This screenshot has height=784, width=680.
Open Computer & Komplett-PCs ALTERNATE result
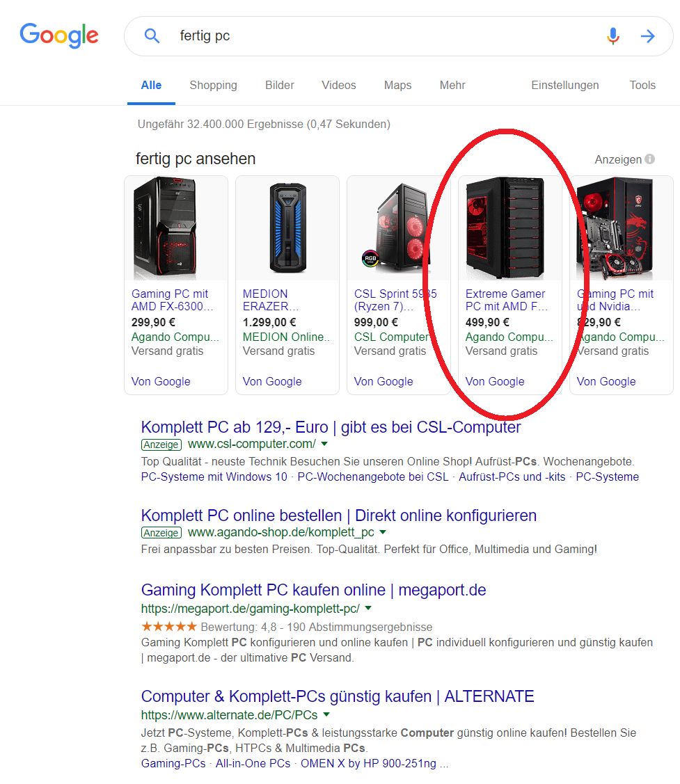point(338,696)
